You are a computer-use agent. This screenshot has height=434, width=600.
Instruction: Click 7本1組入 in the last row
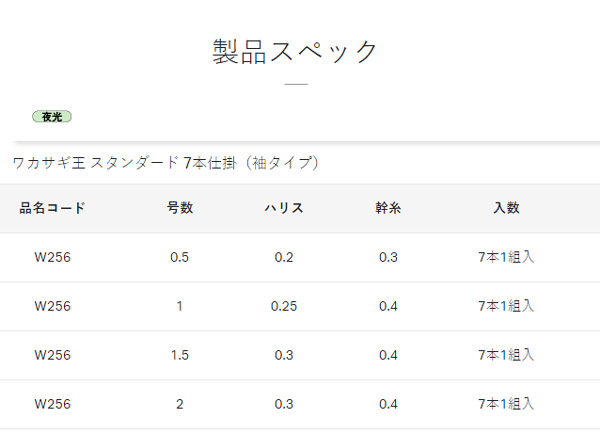point(506,404)
